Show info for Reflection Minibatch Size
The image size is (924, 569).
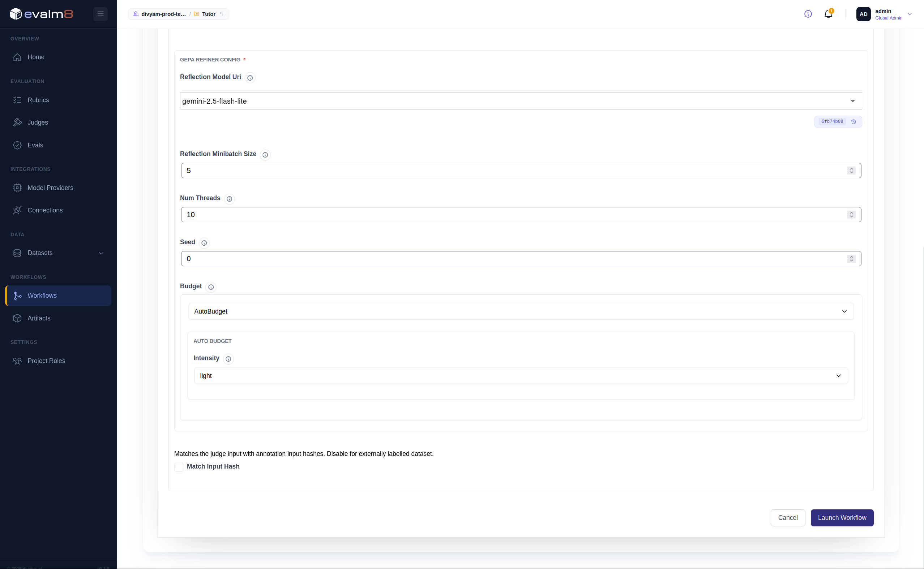tap(265, 155)
